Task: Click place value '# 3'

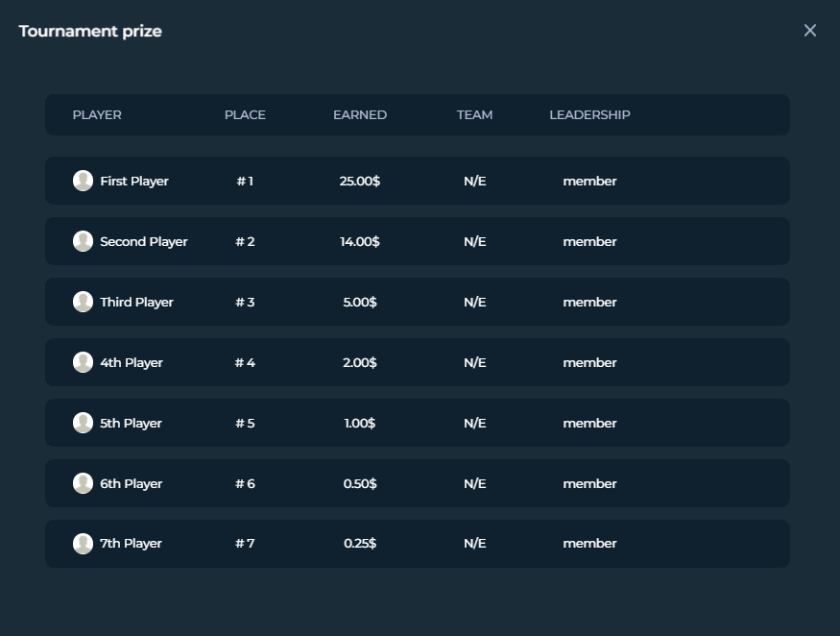Action: tap(245, 303)
